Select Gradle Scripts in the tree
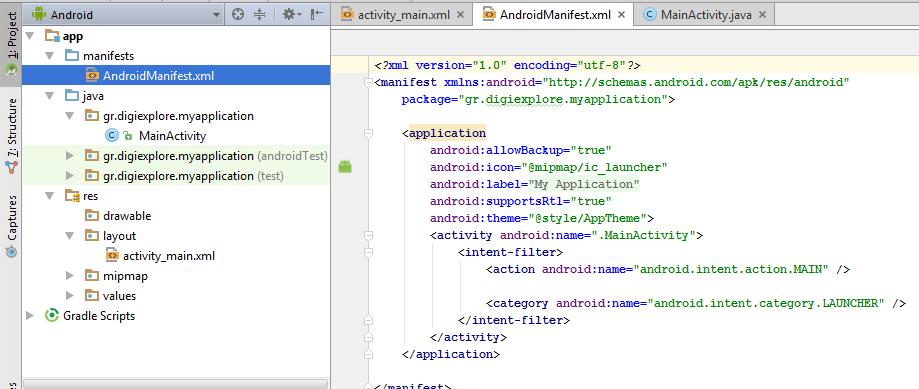The image size is (919, 389). point(99,316)
